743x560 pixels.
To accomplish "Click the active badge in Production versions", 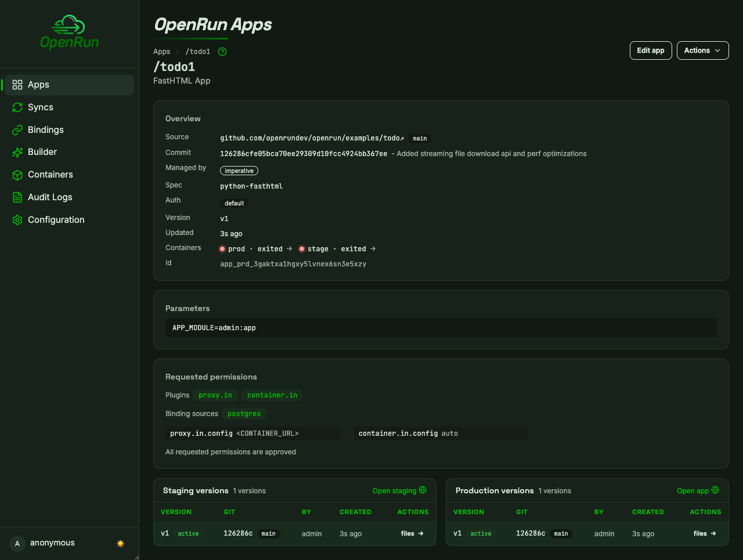I will [x=481, y=533].
